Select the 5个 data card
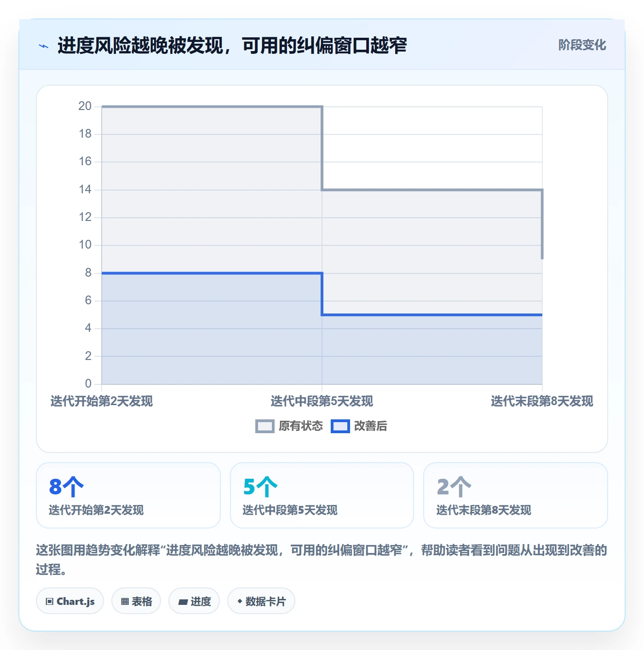The image size is (644, 650). coord(322,495)
